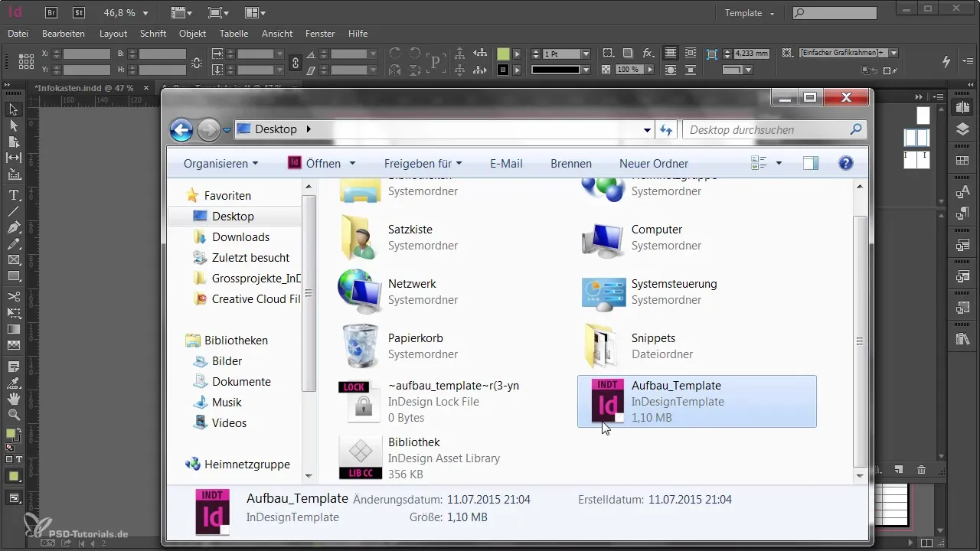Select the Hand tool
The width and height of the screenshot is (980, 551).
pyautogui.click(x=14, y=399)
